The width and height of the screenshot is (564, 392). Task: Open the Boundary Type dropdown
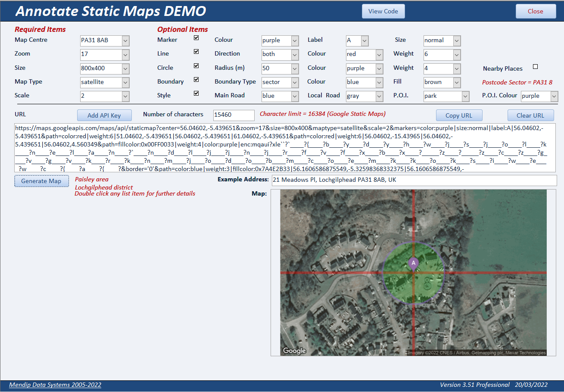pos(295,82)
